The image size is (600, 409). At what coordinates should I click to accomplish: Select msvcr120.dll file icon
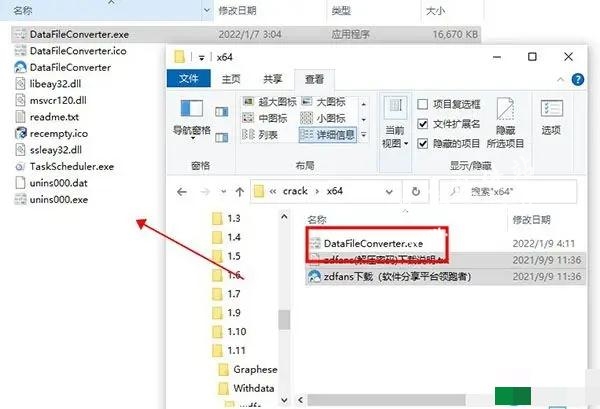[20, 100]
